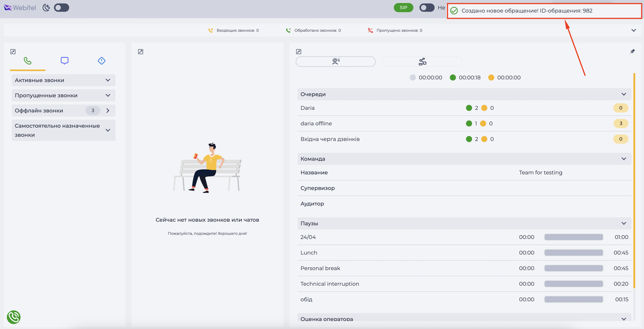
Task: Expand the call statistics bar chevron
Action: [x=634, y=31]
